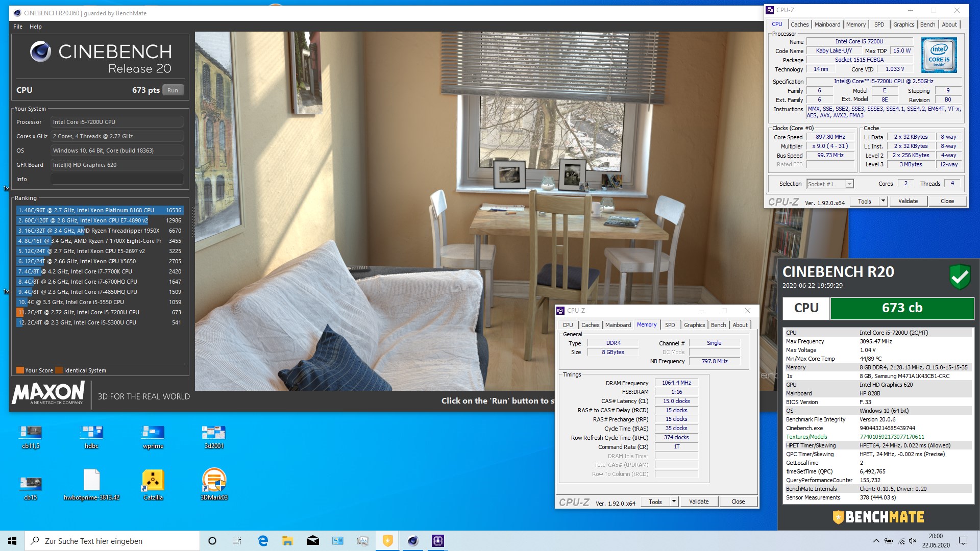
Task: Expand Tools dropdown arrow in top CPU-Z
Action: pyautogui.click(x=883, y=202)
